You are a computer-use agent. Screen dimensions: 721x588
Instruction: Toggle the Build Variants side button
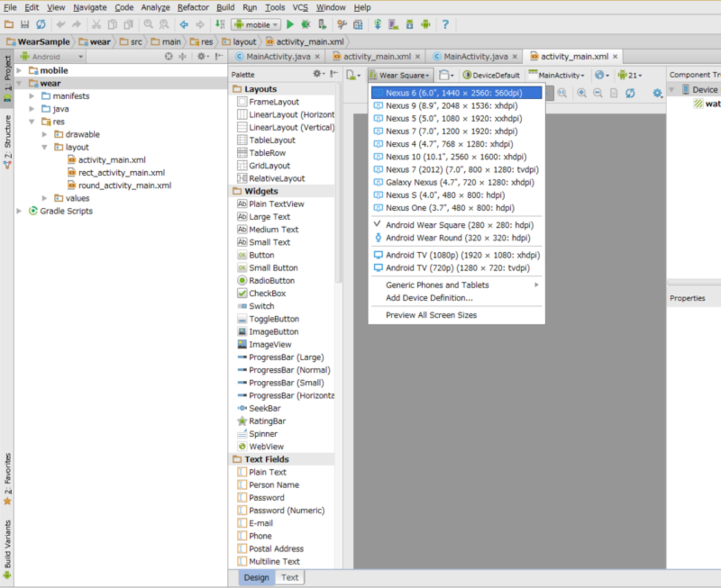7,549
